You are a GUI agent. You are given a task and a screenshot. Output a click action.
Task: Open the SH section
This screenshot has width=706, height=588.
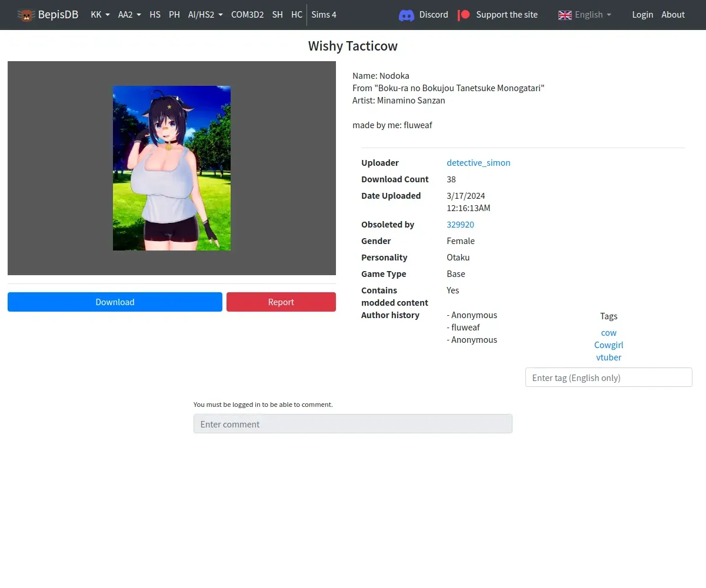tap(277, 15)
